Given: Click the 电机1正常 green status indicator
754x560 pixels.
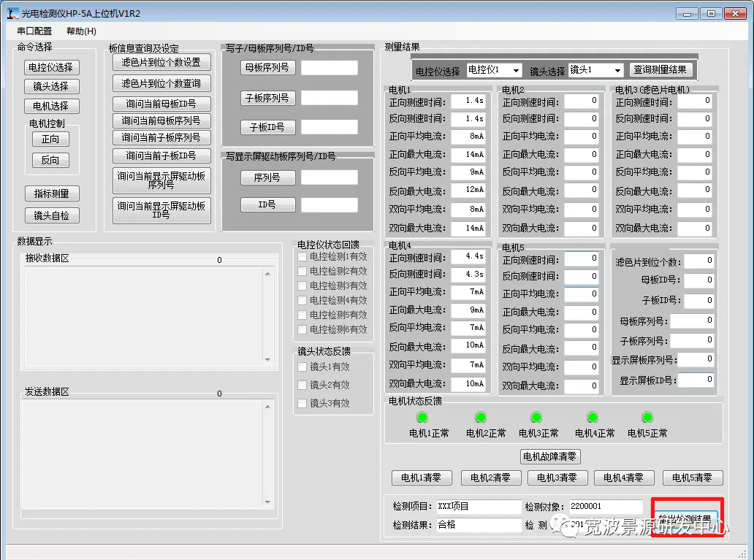Looking at the screenshot, I should 422,417.
